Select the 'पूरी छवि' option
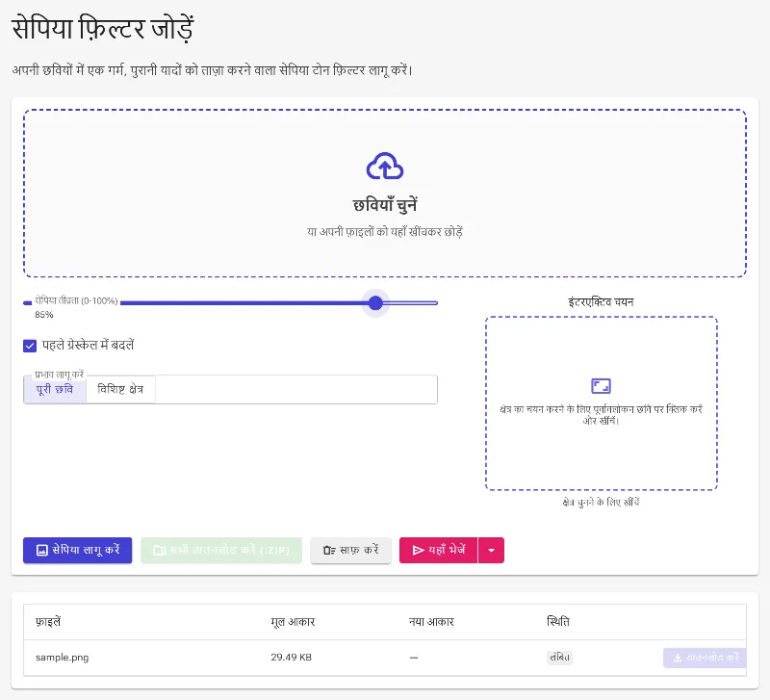 point(55,390)
